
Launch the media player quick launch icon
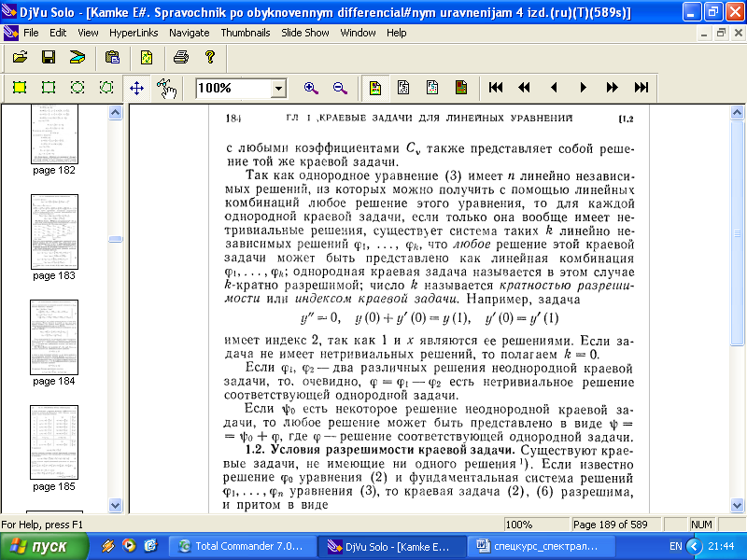pos(129,545)
